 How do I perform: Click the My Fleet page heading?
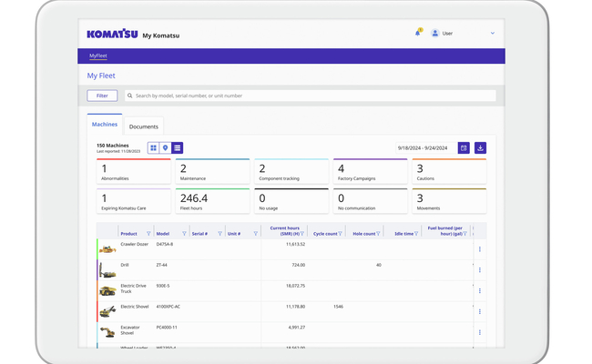click(101, 76)
